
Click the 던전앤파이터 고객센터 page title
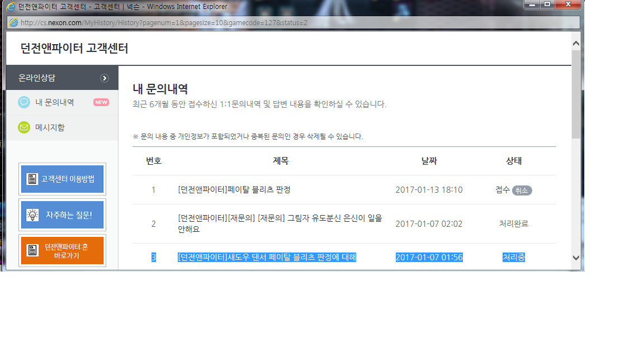(x=74, y=48)
